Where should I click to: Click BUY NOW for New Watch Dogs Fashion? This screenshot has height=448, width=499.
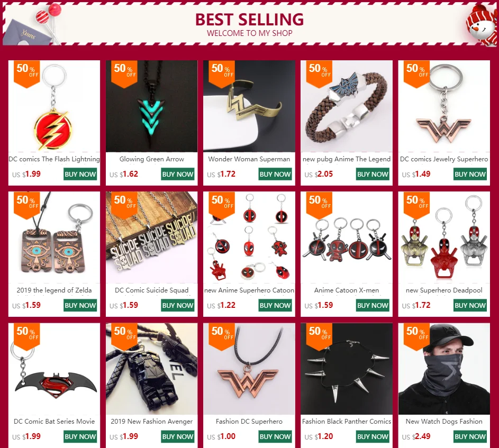pos(470,436)
